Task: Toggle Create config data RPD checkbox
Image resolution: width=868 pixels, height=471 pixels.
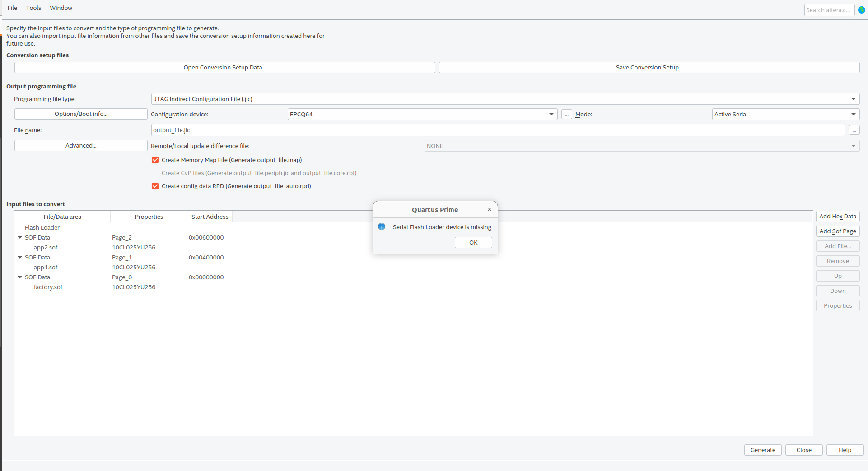Action: coord(155,186)
